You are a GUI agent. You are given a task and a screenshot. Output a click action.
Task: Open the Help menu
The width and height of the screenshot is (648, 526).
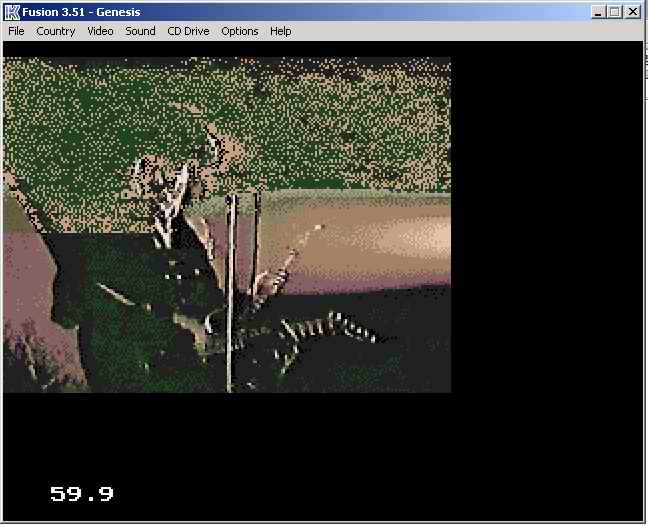point(281,31)
